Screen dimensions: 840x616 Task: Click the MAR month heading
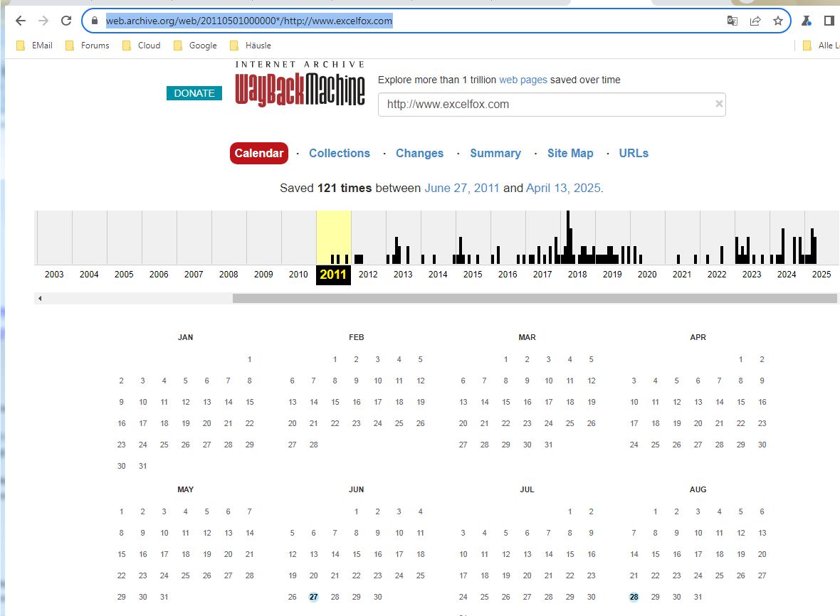527,337
